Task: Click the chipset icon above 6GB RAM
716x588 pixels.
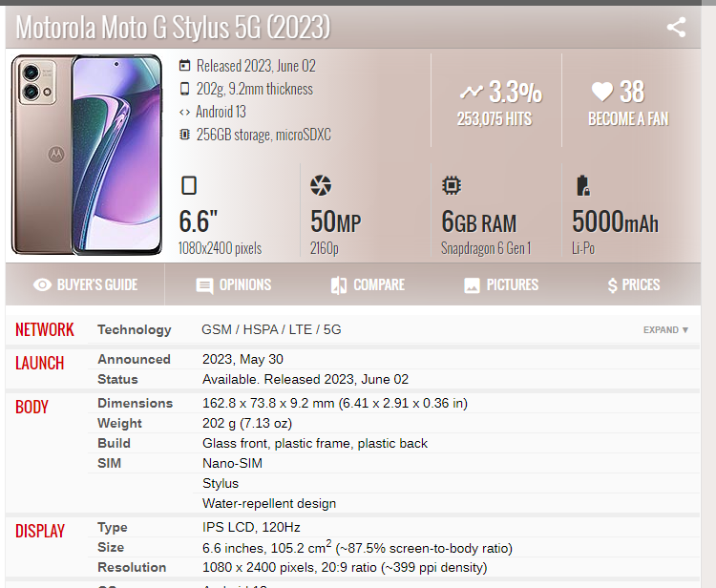Action: tap(452, 185)
